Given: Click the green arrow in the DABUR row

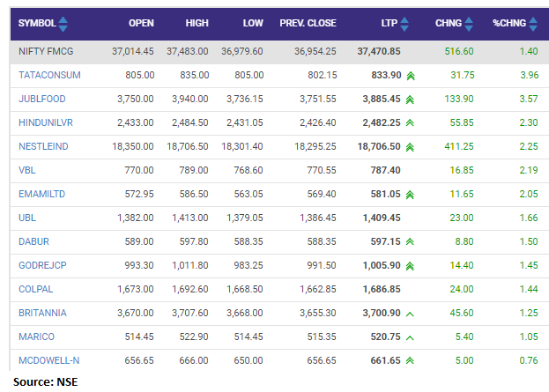Looking at the screenshot, I should (x=410, y=242).
